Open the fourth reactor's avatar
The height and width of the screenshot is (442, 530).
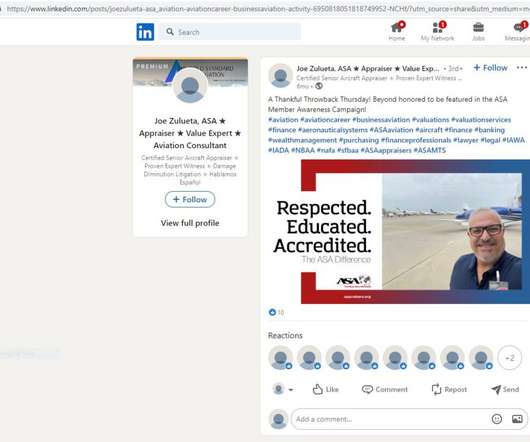pos(366,358)
